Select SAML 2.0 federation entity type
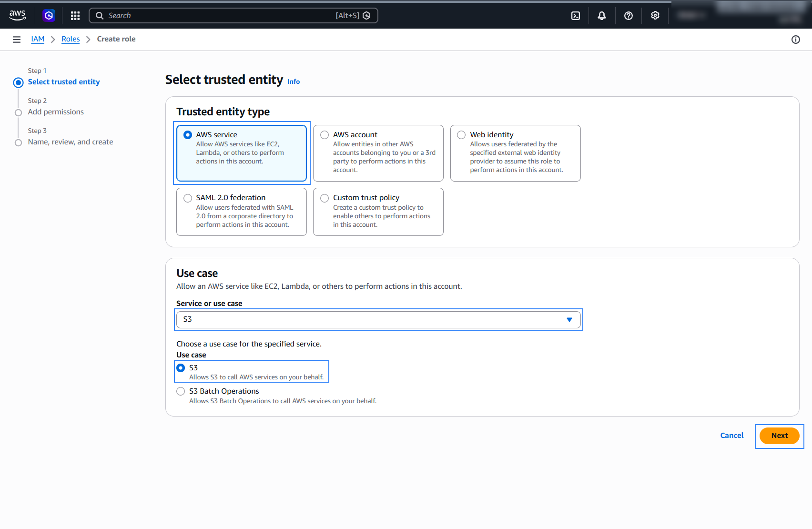 point(242,212)
